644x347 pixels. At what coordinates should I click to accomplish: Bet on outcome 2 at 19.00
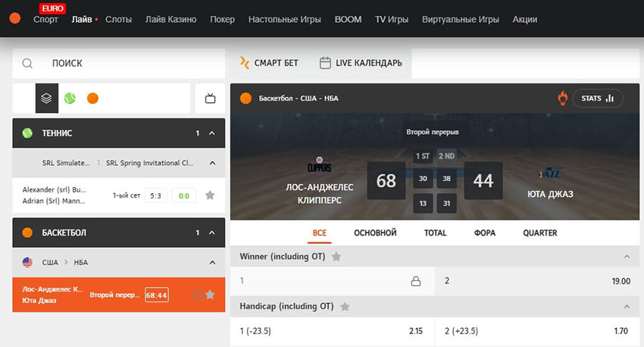[x=537, y=281]
